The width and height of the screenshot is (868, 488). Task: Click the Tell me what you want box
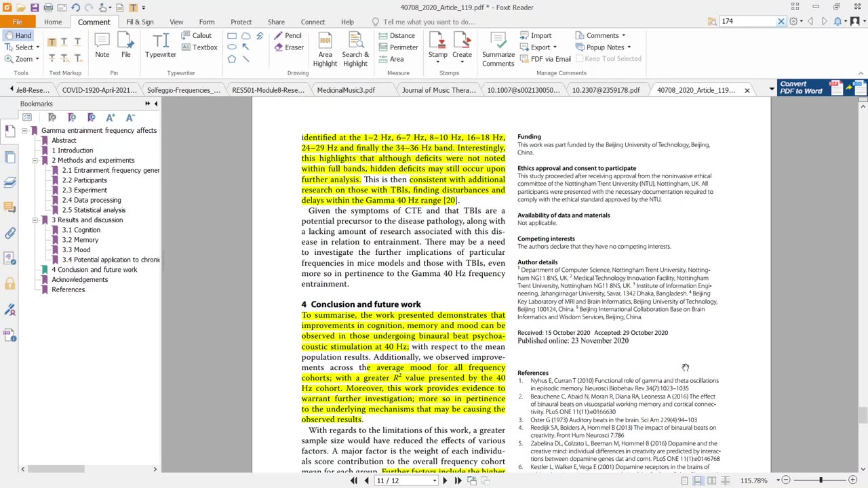[x=429, y=22]
